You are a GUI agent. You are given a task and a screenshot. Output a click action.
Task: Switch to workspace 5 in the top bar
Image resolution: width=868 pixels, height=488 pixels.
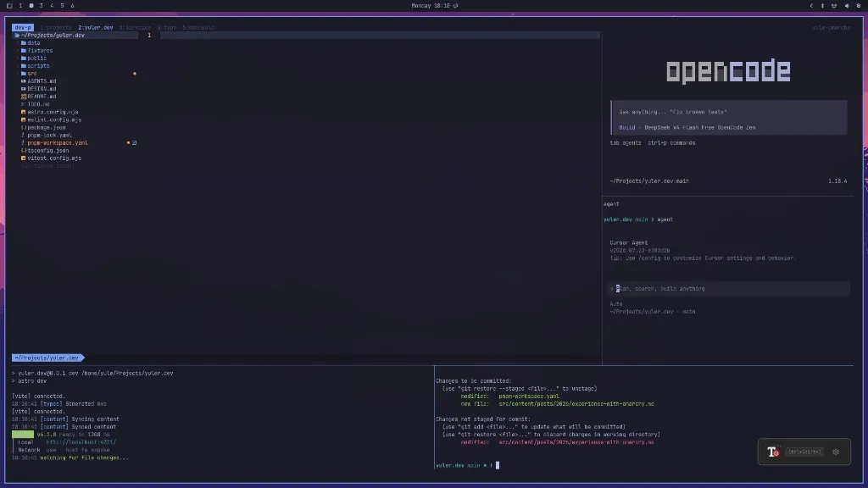pos(62,6)
